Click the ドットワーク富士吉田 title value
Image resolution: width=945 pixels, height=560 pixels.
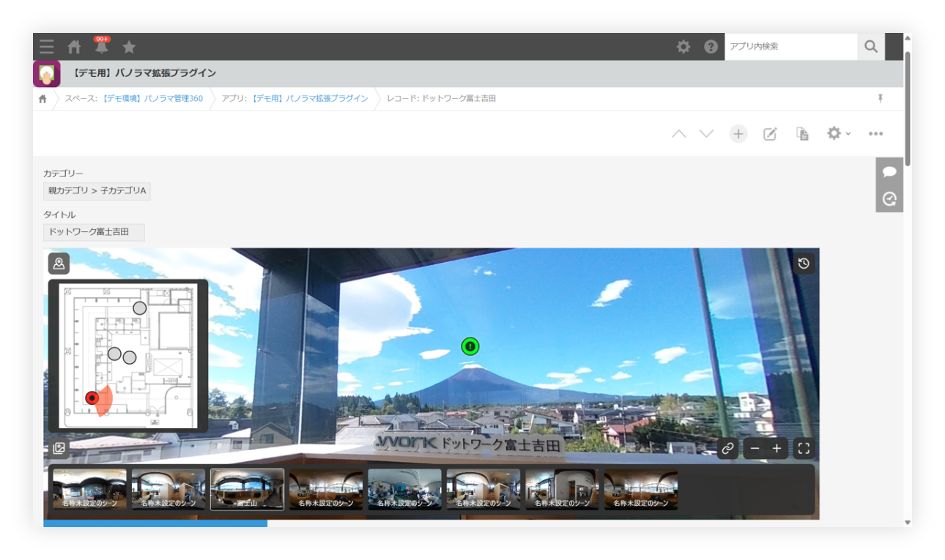[94, 232]
